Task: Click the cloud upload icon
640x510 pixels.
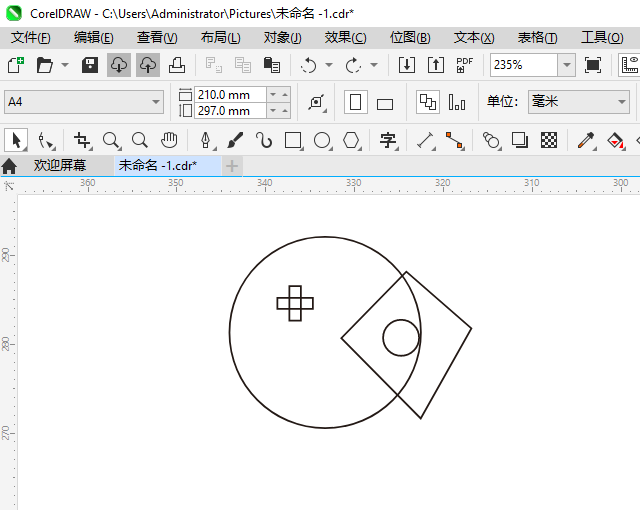Action: pos(148,65)
